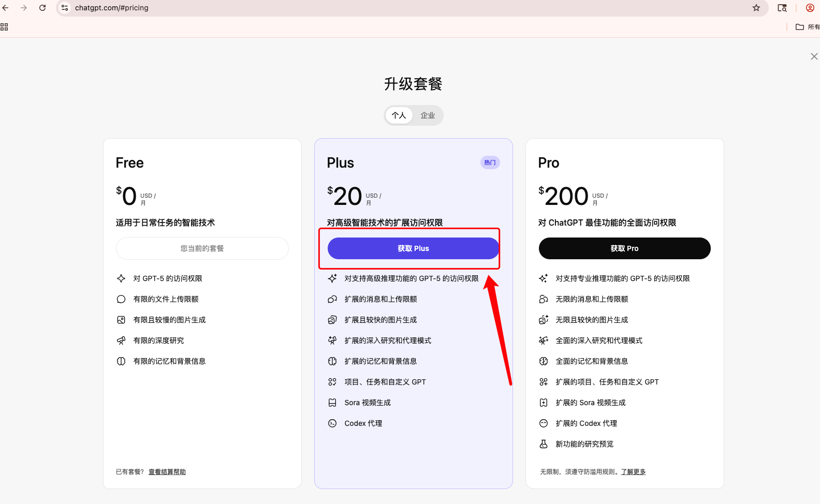Click the $20 price text
Screen dimensions: 820x504
click(345, 196)
